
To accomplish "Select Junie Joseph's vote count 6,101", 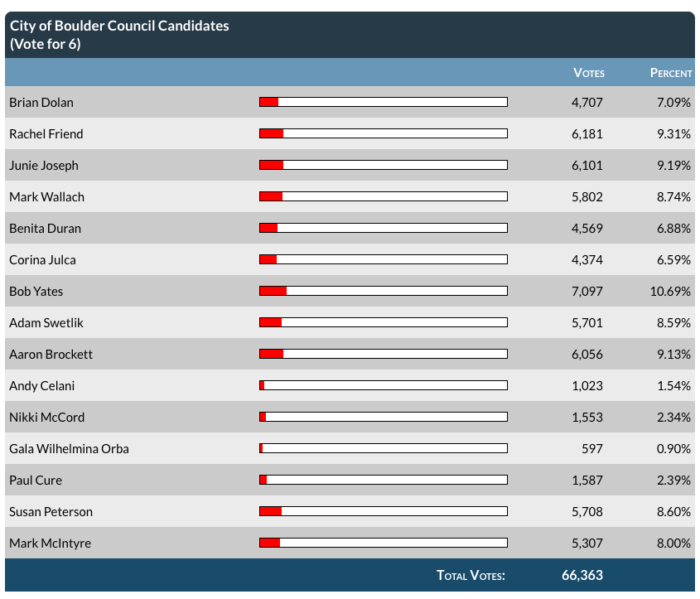I will 587,165.
